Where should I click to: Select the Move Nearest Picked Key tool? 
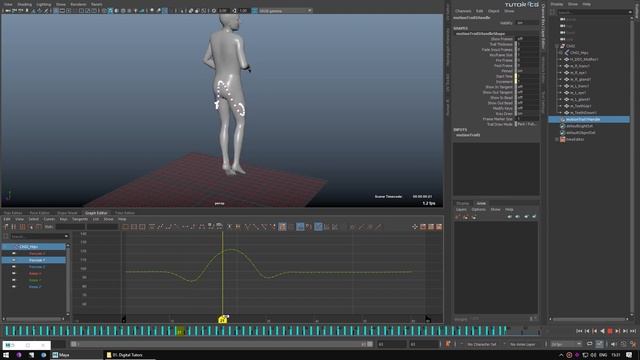[6, 227]
